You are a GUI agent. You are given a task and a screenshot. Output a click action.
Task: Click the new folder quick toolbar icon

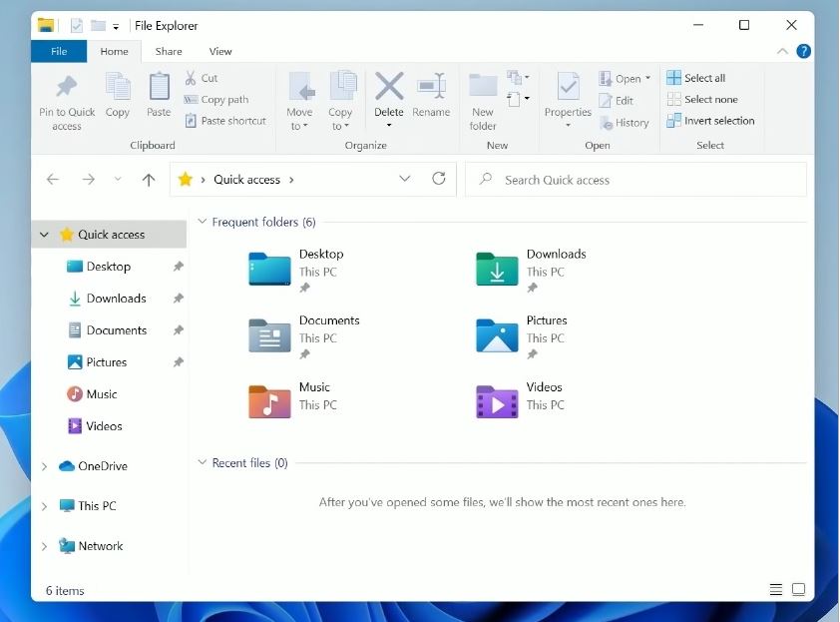coord(98,25)
